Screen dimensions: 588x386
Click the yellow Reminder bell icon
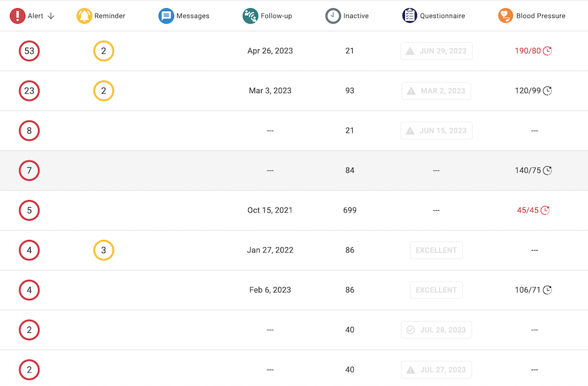tap(84, 16)
